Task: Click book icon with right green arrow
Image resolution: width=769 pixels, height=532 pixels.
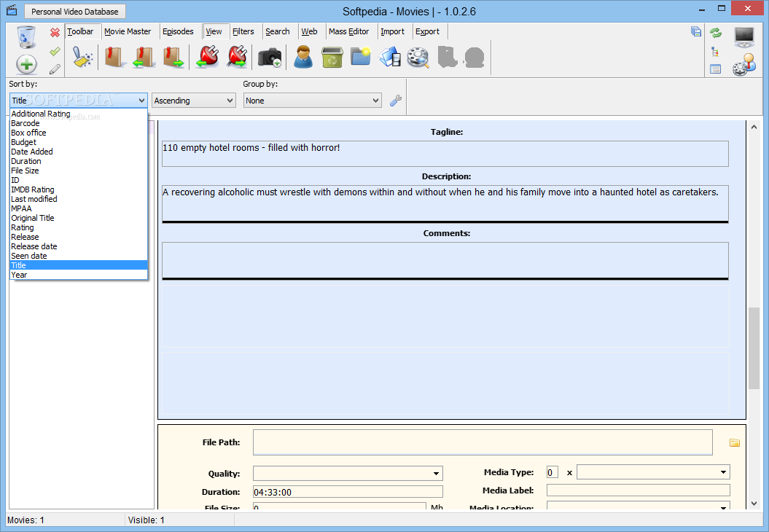Action: (x=173, y=57)
